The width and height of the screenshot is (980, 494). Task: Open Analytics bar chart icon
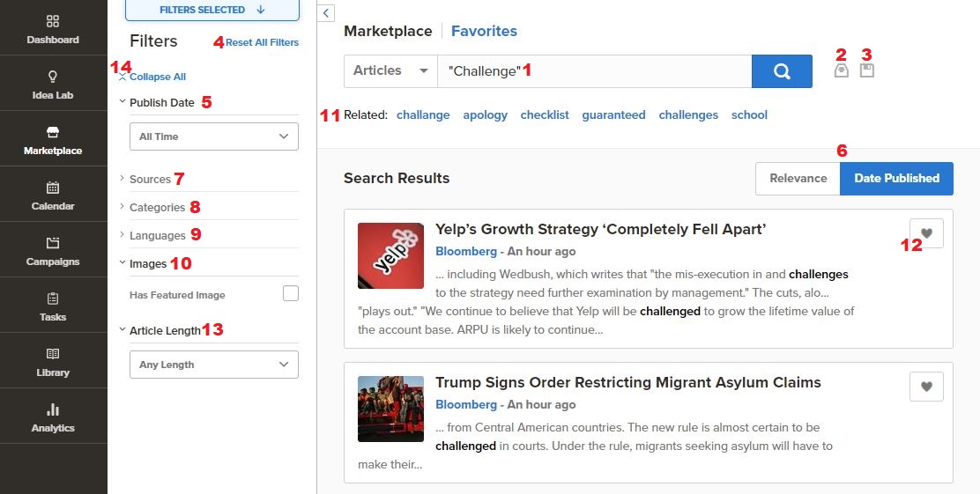(x=53, y=409)
